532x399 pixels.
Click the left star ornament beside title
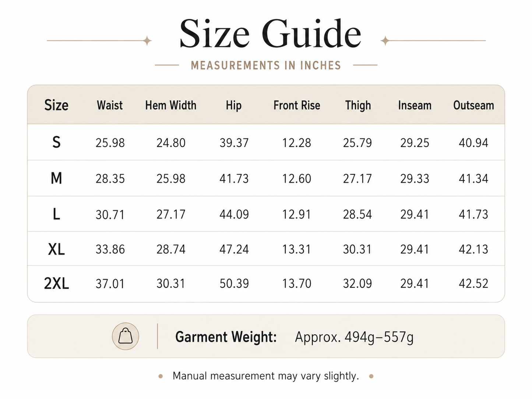click(147, 40)
